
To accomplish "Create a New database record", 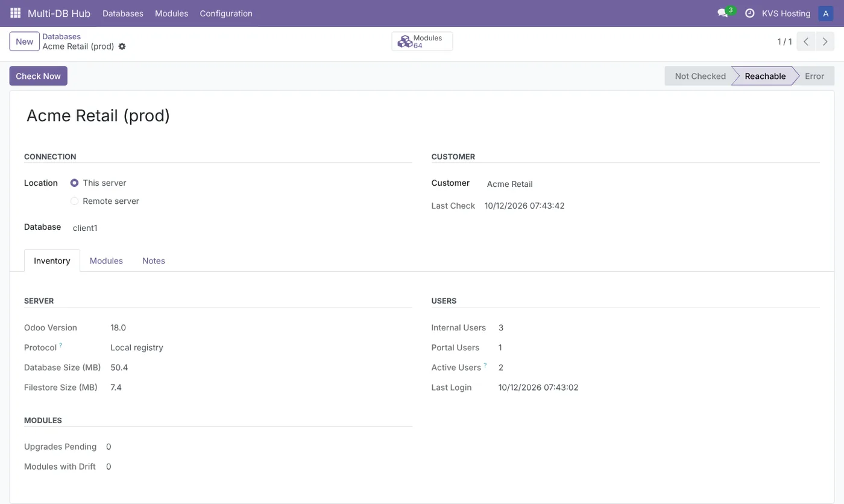I will click(x=25, y=42).
